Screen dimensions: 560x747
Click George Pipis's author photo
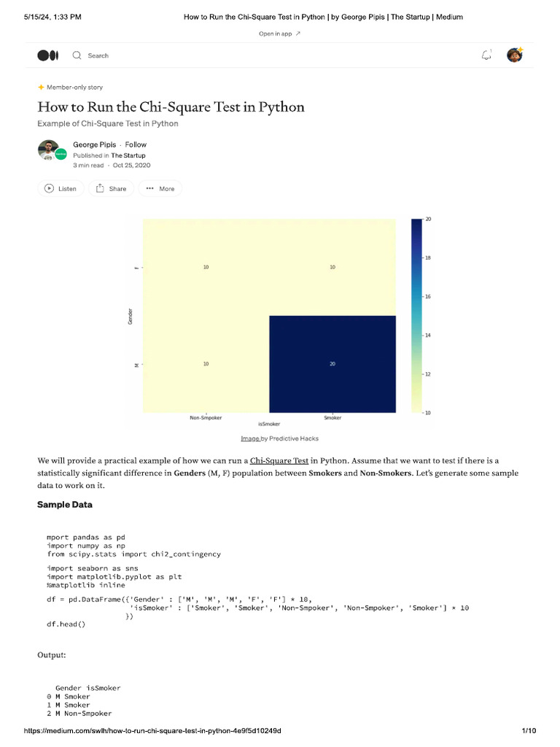tap(48, 150)
